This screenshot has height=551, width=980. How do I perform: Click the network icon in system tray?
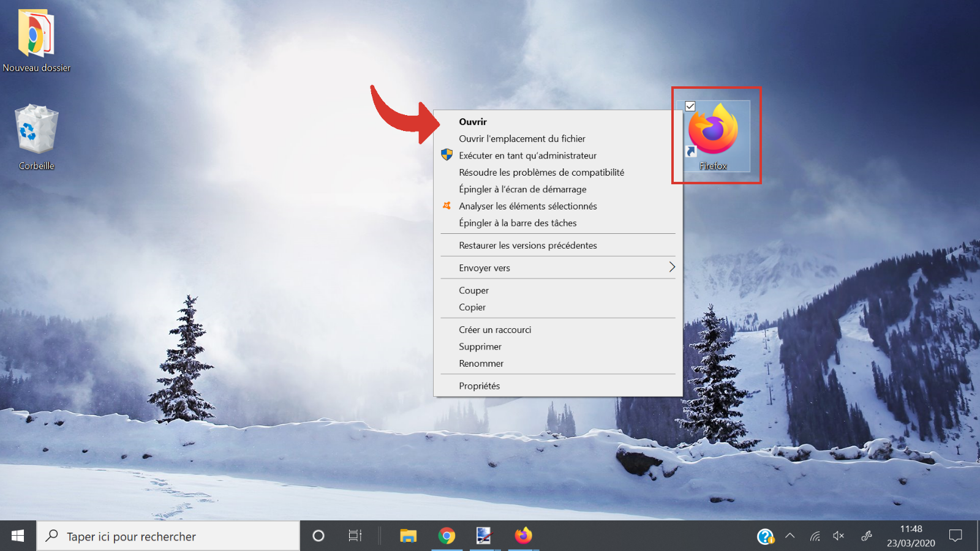(x=815, y=535)
